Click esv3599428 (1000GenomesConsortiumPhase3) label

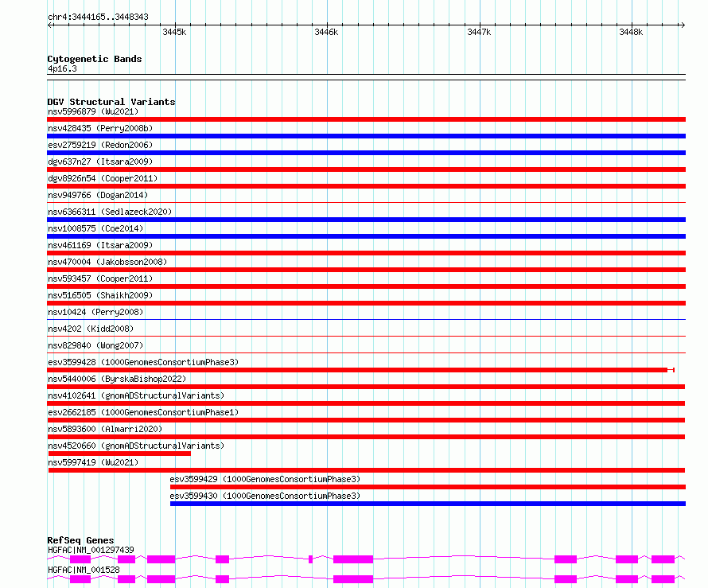pos(143,362)
